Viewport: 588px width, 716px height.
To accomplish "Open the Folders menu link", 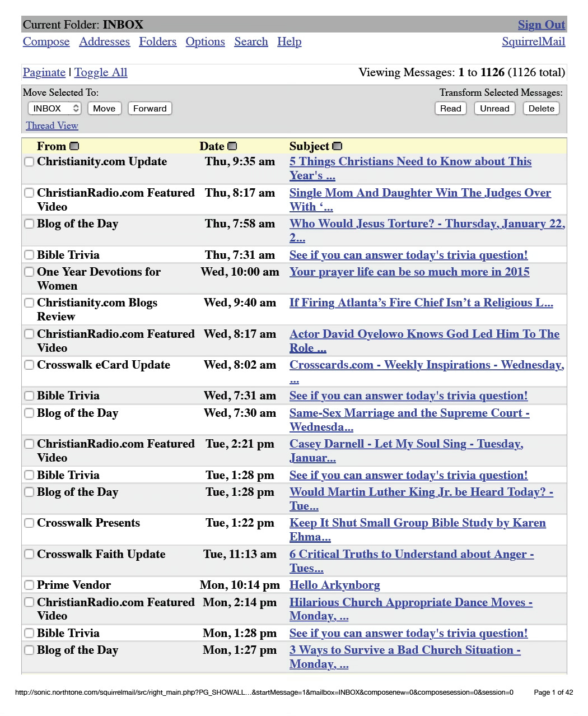I will point(157,41).
